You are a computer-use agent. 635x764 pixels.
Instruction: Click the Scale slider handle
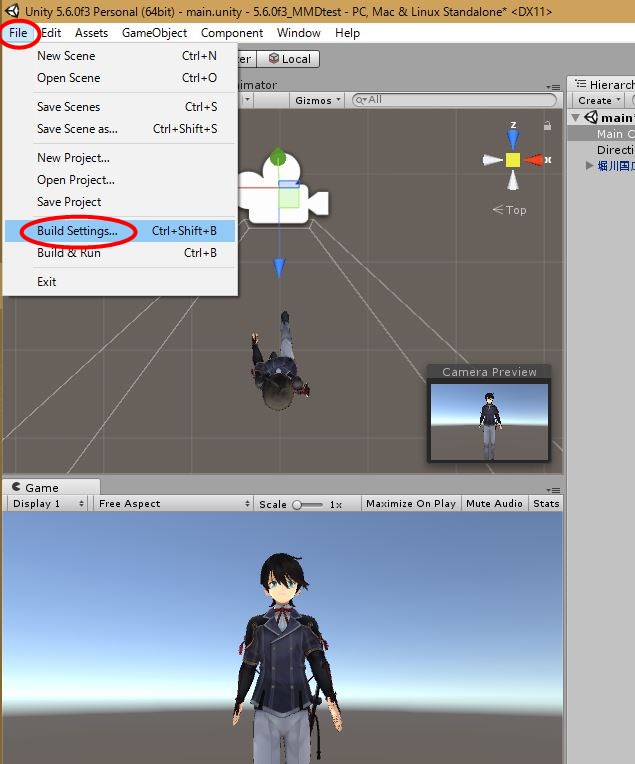[297, 505]
